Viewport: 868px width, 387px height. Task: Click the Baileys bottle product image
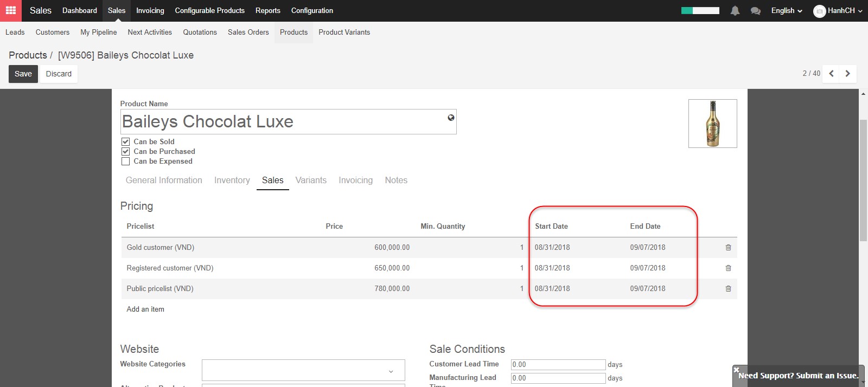coord(713,124)
